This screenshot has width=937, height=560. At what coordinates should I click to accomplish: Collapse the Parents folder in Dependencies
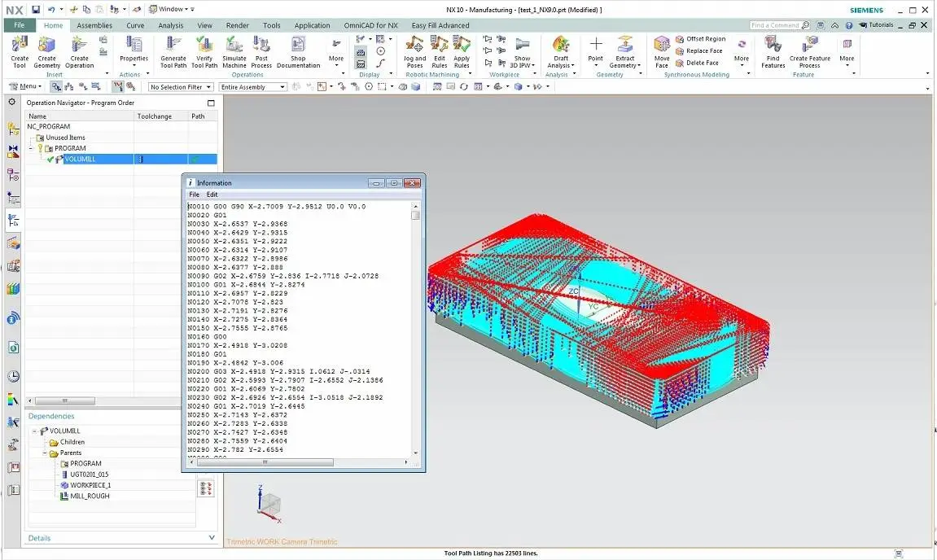point(45,453)
